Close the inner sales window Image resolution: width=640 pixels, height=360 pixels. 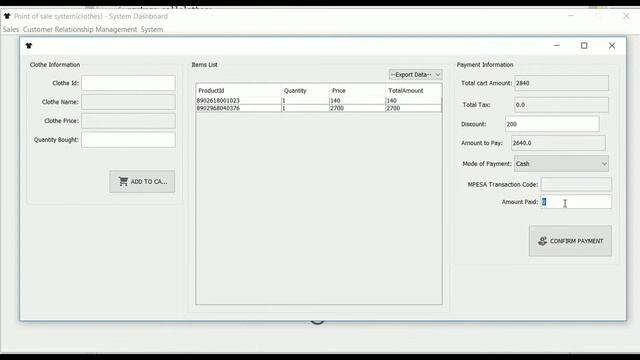tap(612, 46)
